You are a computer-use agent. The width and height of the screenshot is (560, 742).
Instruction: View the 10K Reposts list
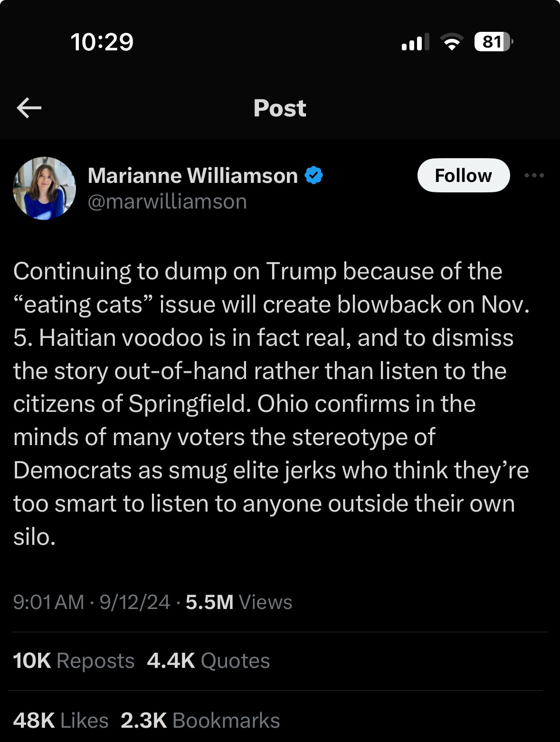click(x=74, y=661)
